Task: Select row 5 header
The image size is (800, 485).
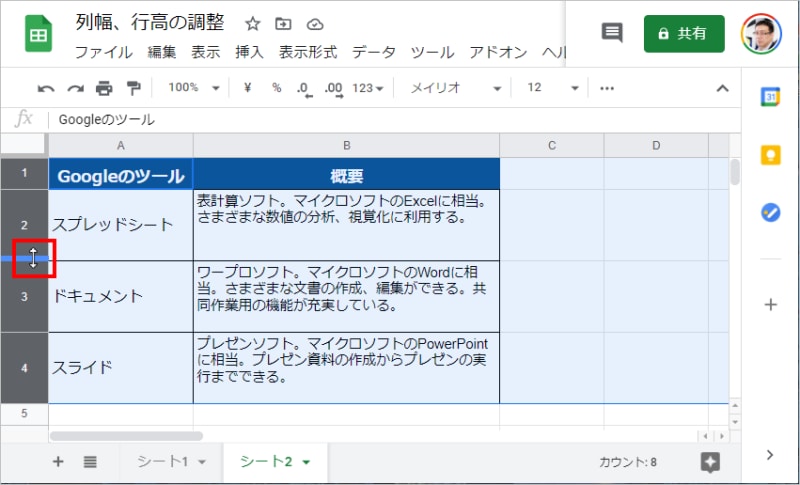Action: (24, 413)
